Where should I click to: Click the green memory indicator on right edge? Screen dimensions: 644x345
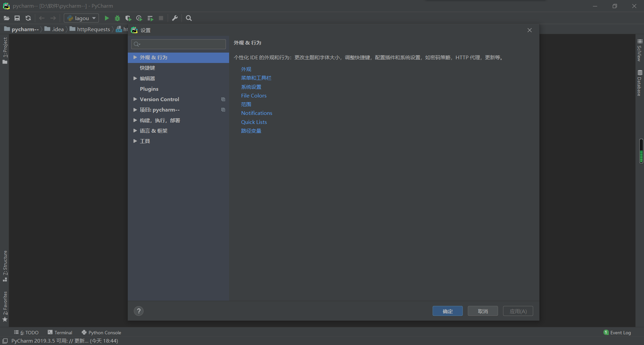coord(641,151)
